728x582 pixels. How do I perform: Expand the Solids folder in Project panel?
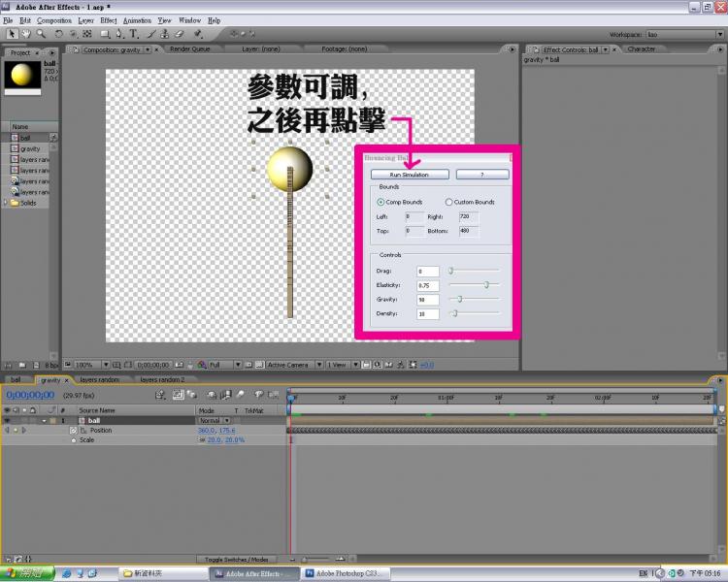click(x=6, y=203)
